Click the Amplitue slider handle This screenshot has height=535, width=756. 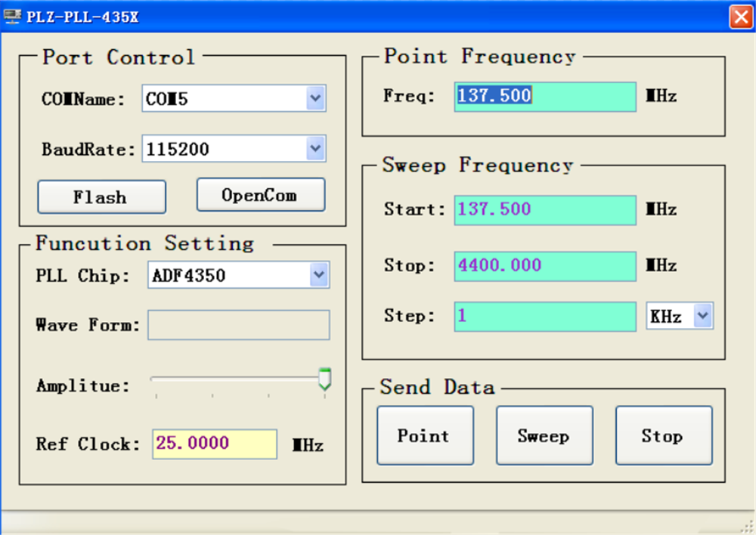point(325,379)
